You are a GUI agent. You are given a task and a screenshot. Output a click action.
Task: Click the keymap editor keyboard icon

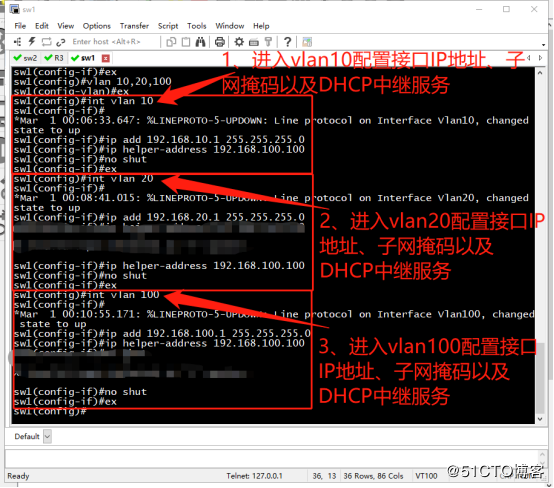point(254,42)
